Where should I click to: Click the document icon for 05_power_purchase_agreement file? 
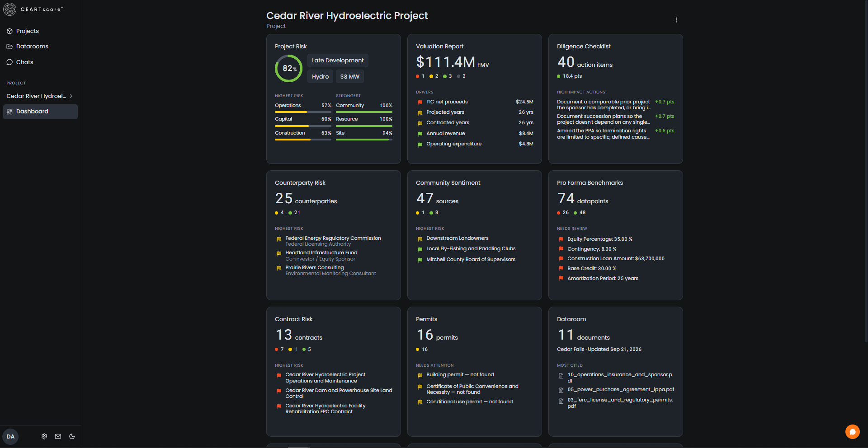click(561, 390)
